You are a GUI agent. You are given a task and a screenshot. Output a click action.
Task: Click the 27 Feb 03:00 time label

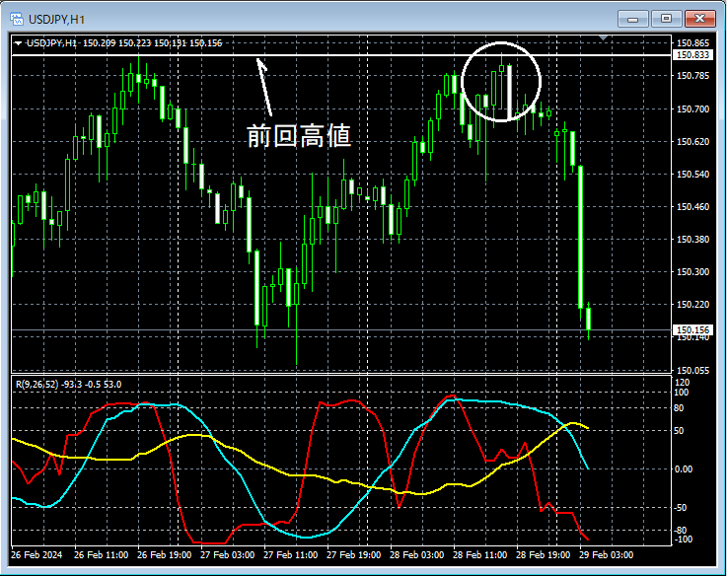coord(228,555)
